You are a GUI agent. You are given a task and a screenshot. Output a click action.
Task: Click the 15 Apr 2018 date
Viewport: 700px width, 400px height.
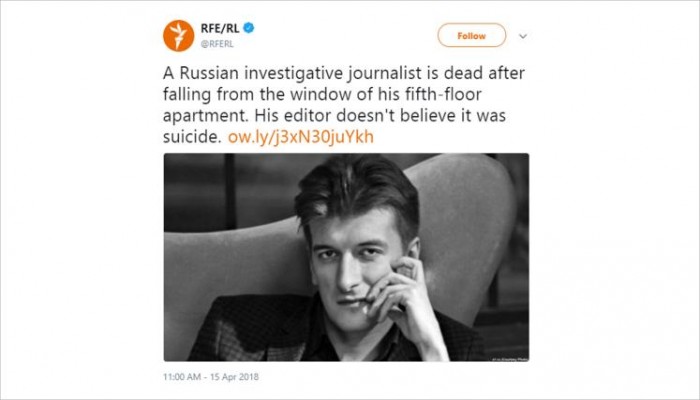tap(234, 377)
